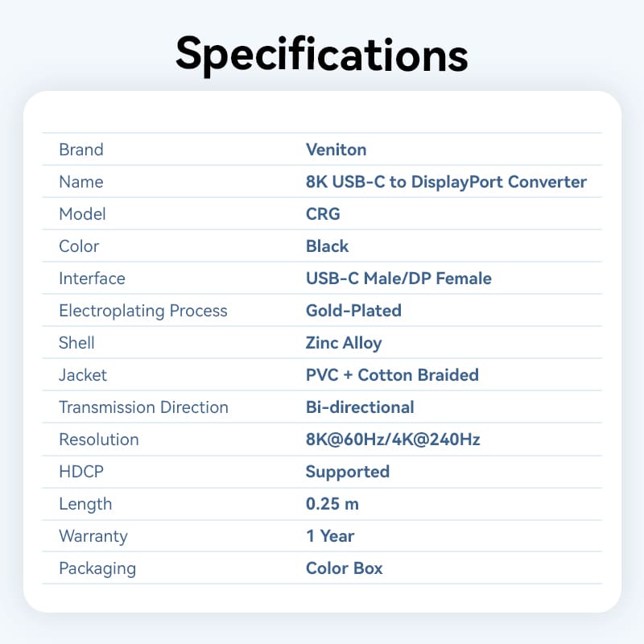
Task: Select the USB-C Male/DP Female value
Action: pos(398,279)
